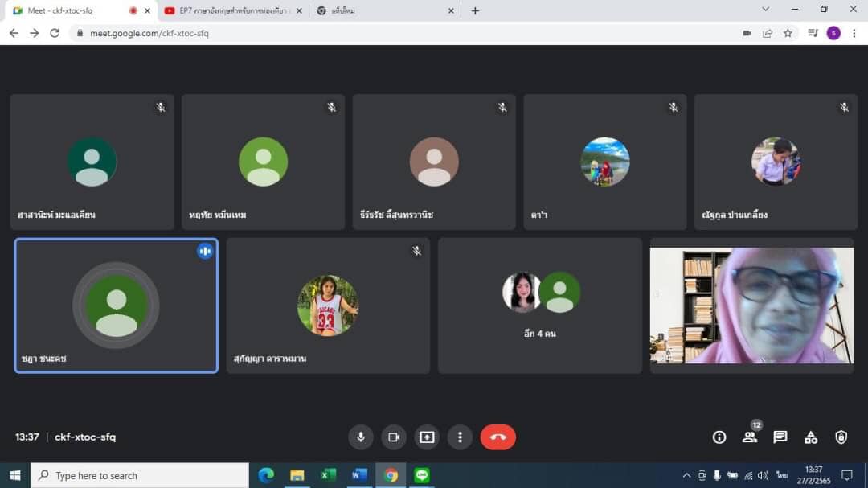Click the tile showing 4 more participants
Screen dimensions: 868x488
(540, 306)
